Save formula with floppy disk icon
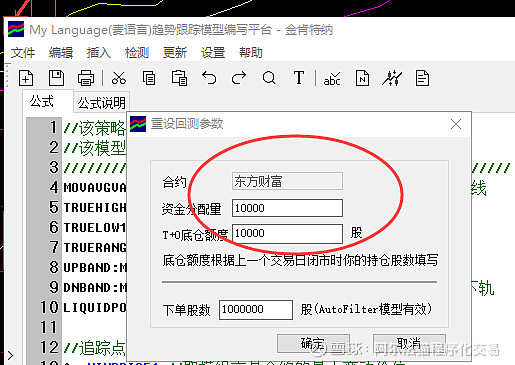The image size is (515, 365). tap(56, 78)
